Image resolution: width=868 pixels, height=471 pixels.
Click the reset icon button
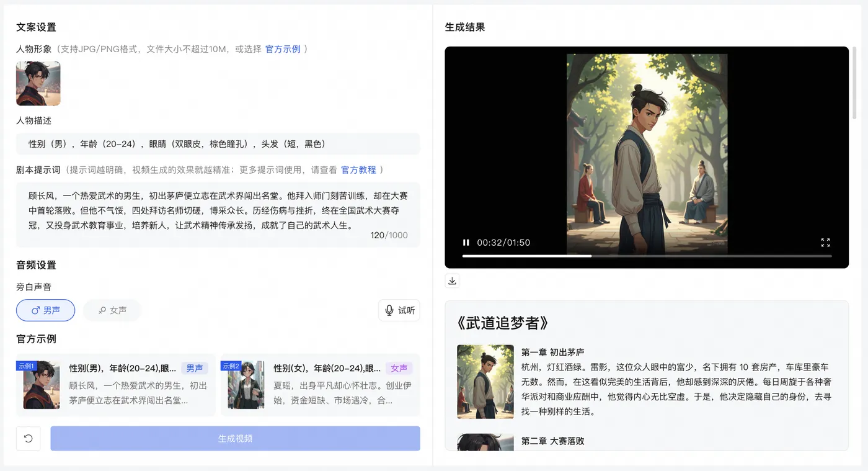tap(29, 438)
